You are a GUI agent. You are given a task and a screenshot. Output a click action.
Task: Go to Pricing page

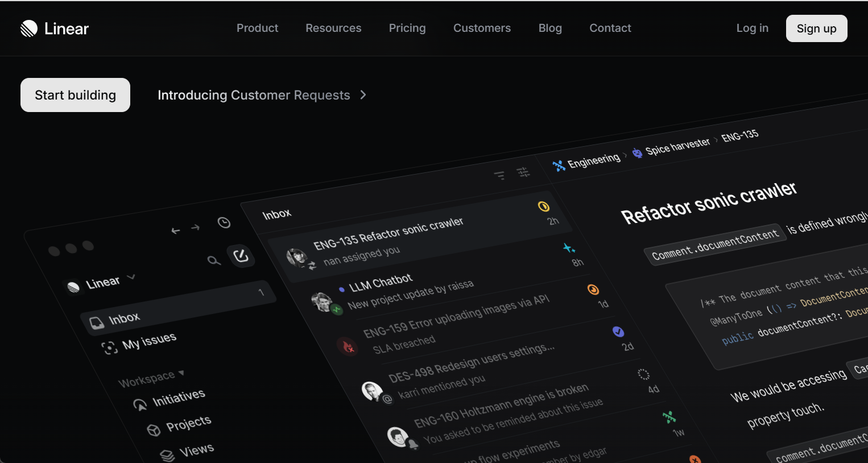[x=407, y=28]
